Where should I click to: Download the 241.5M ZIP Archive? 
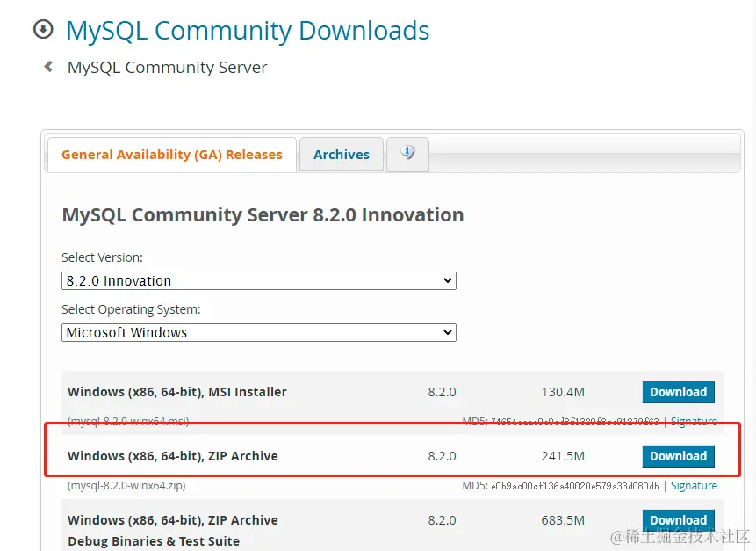click(x=678, y=456)
